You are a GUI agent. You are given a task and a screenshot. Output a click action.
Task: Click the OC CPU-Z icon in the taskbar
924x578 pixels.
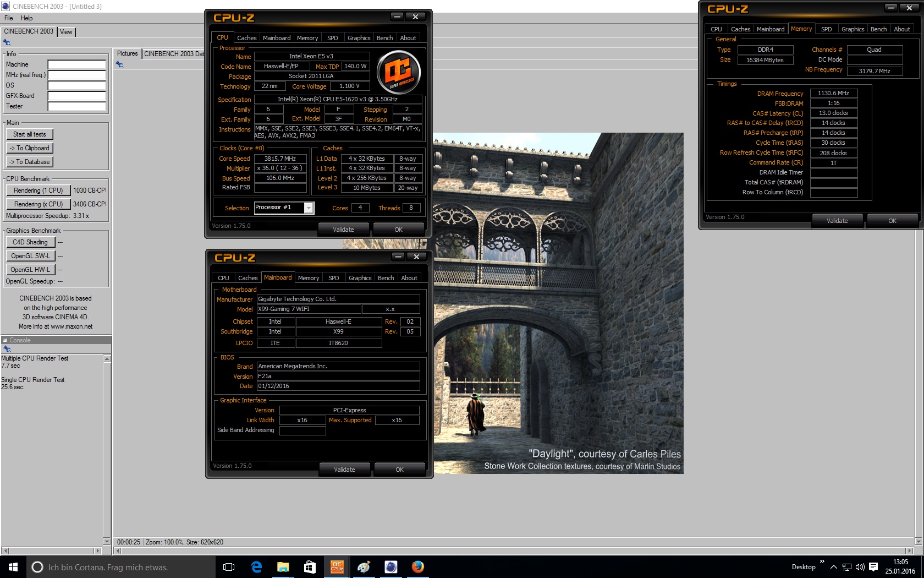click(x=337, y=567)
